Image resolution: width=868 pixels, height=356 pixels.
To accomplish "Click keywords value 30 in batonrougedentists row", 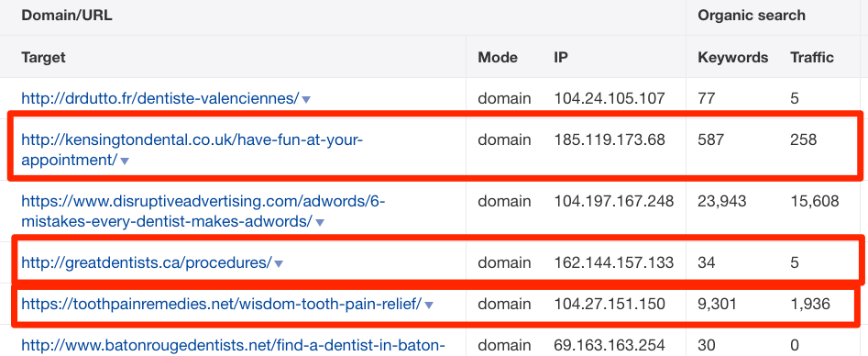I will pyautogui.click(x=707, y=345).
